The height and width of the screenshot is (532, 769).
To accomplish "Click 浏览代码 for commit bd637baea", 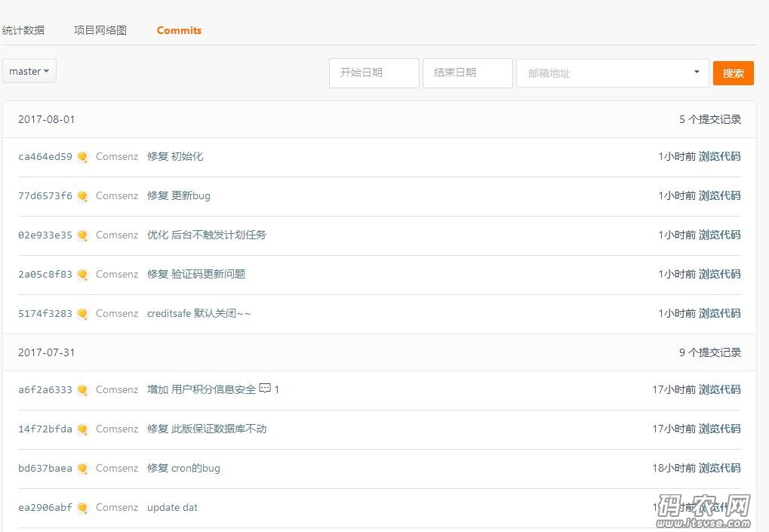I will pos(719,469).
